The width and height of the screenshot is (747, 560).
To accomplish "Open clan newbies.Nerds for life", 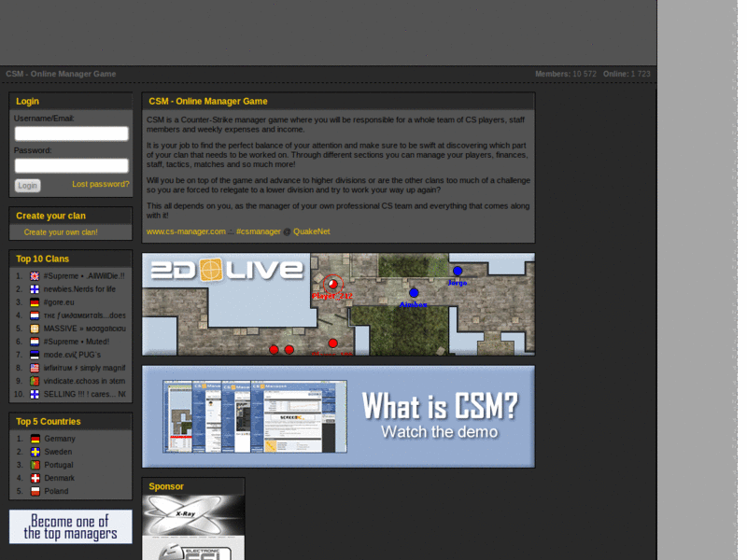I will (x=79, y=289).
